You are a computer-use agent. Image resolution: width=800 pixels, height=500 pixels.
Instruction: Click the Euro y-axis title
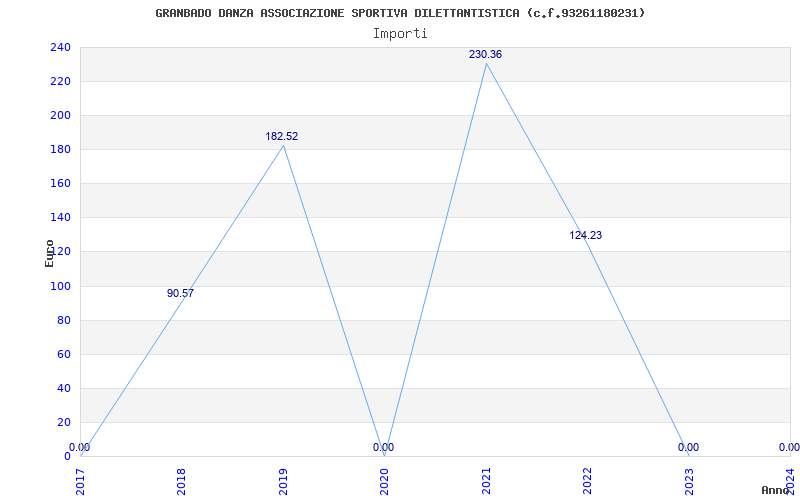[x=49, y=253]
